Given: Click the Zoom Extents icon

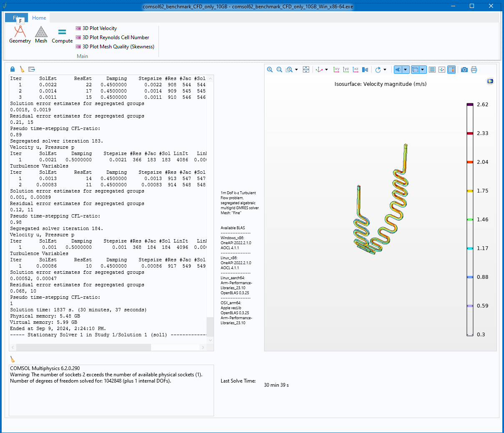Looking at the screenshot, I should click(x=306, y=70).
